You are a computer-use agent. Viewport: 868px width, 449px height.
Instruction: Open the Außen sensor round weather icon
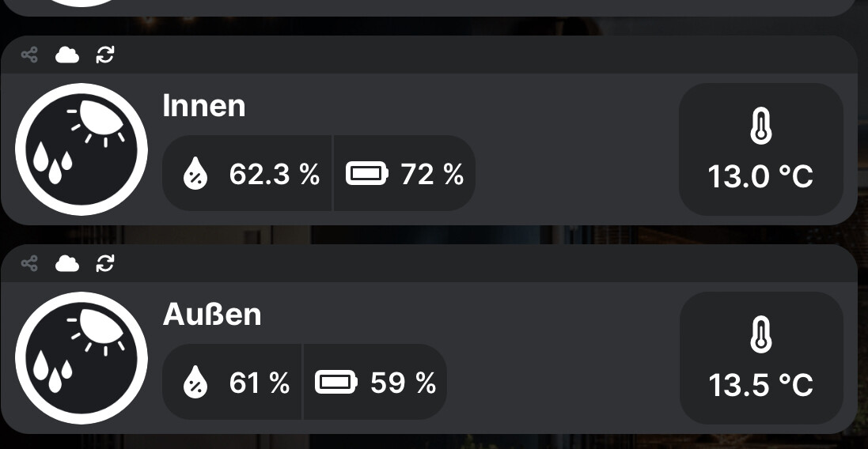81,358
